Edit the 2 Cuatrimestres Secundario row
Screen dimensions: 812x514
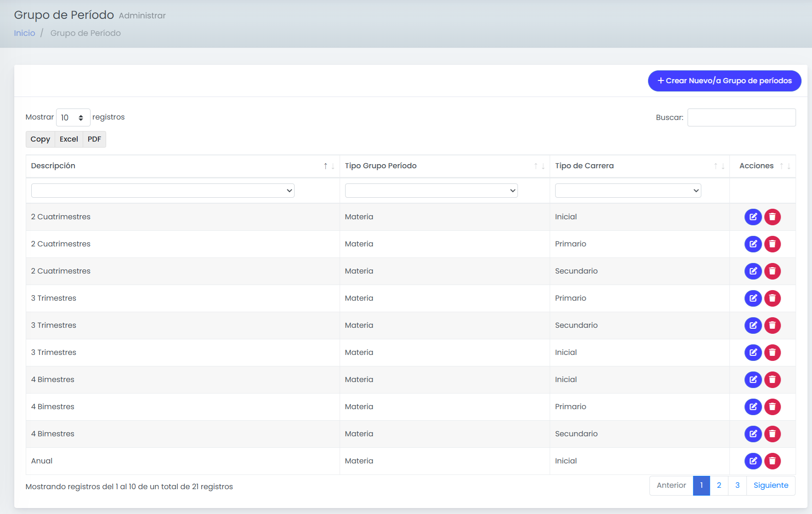coord(753,271)
